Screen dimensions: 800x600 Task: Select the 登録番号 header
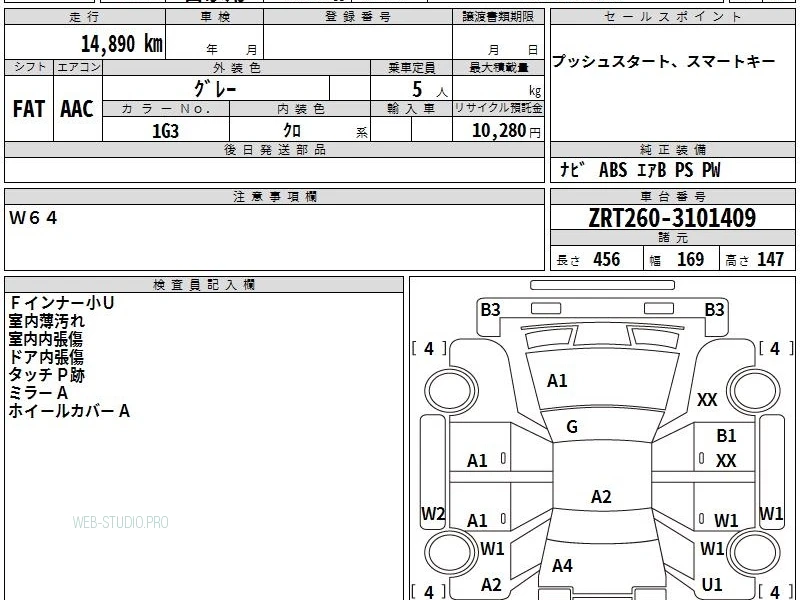tap(358, 17)
